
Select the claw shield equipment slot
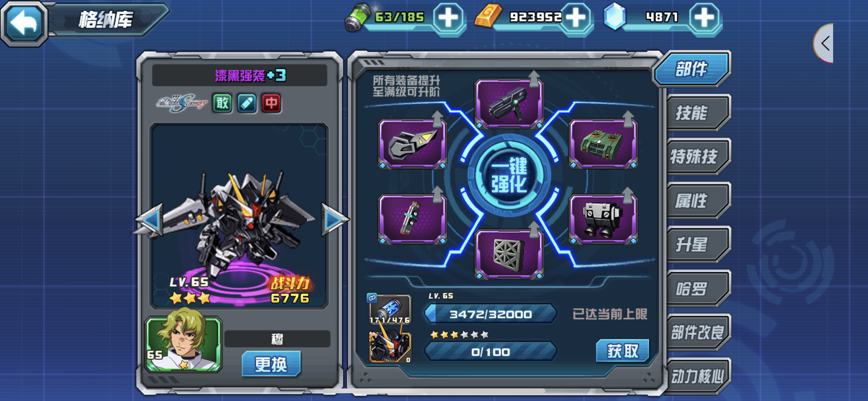pyautogui.click(x=412, y=144)
